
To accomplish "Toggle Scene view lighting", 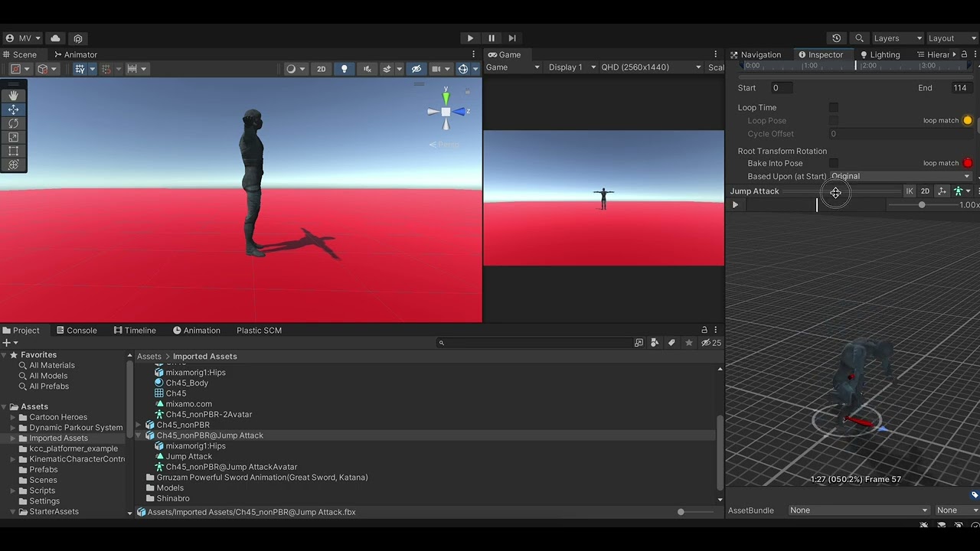I will point(344,69).
